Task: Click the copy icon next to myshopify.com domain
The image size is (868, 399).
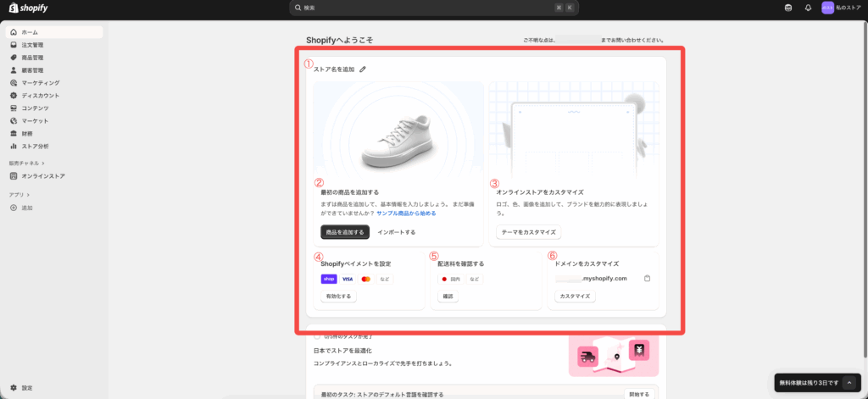Action: pos(646,278)
